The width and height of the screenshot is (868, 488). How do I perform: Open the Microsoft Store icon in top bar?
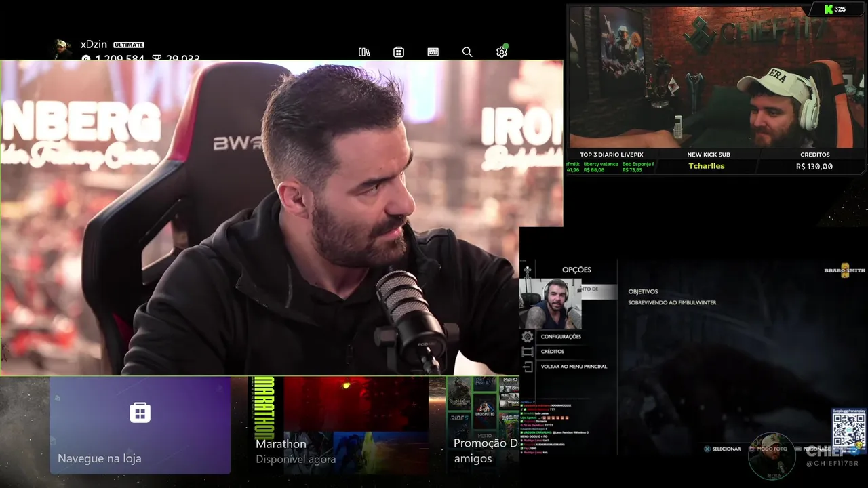tap(399, 52)
